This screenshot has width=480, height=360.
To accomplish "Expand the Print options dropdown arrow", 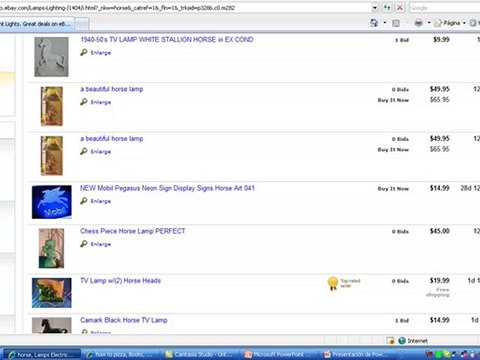I will (429, 23).
